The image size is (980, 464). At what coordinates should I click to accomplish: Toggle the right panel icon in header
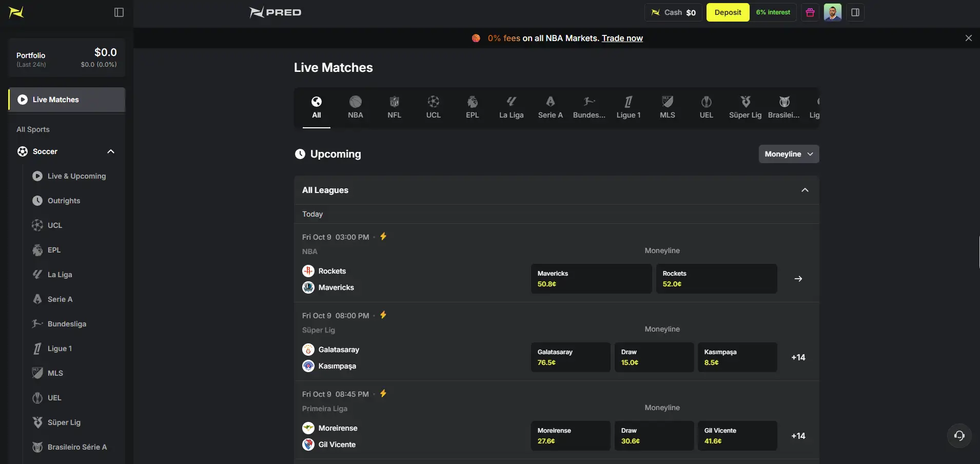point(855,12)
